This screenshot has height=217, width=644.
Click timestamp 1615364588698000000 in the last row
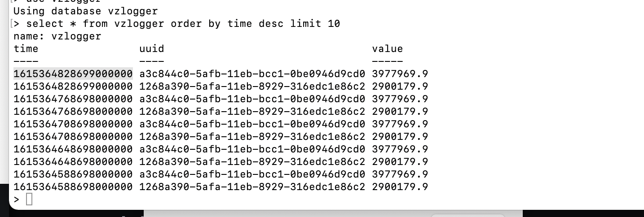tap(73, 187)
